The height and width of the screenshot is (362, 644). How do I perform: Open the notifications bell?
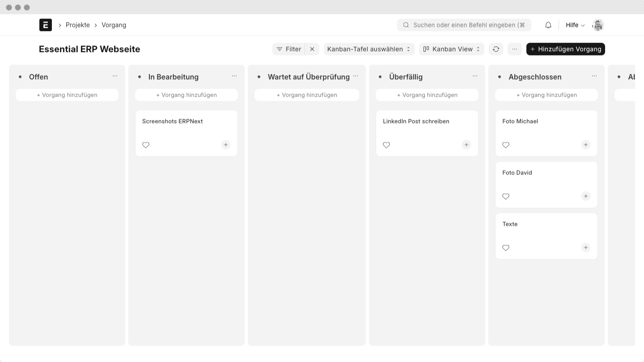point(548,25)
